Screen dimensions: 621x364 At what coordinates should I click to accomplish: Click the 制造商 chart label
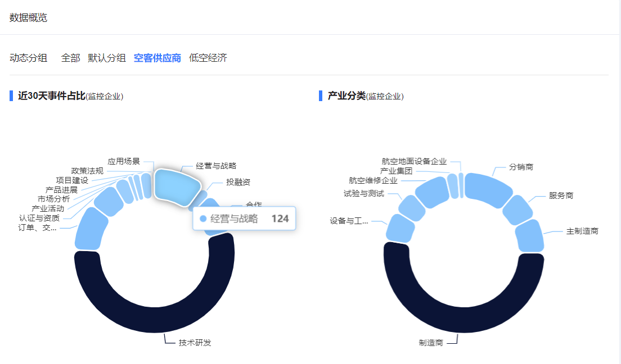431,343
